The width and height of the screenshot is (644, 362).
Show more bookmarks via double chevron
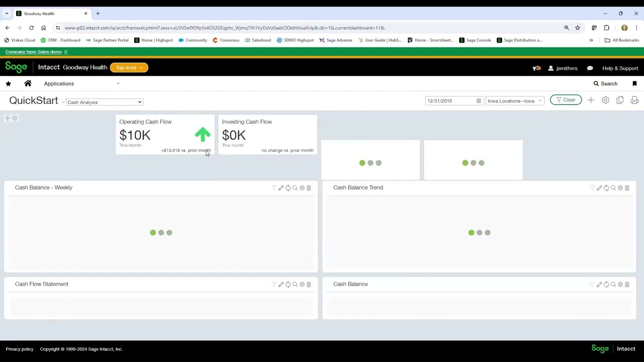tap(591, 40)
